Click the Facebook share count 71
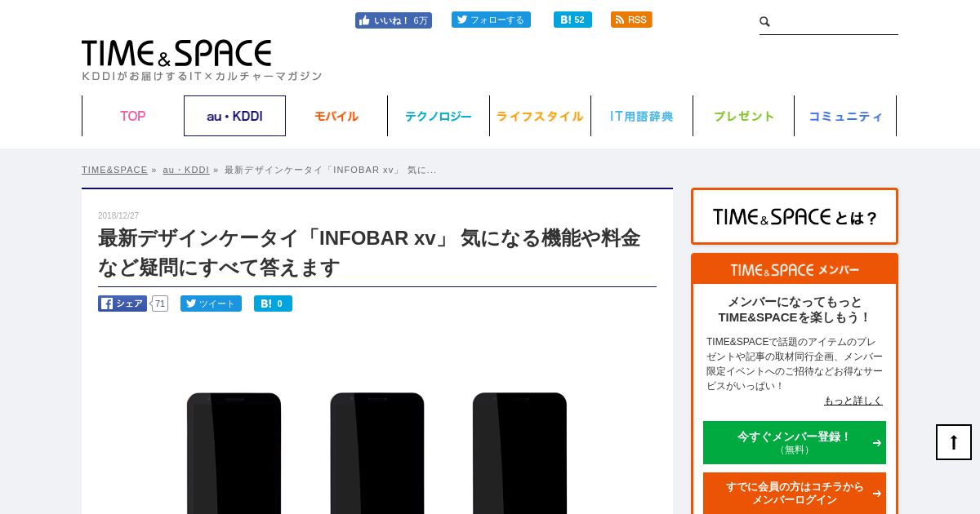 coord(160,304)
